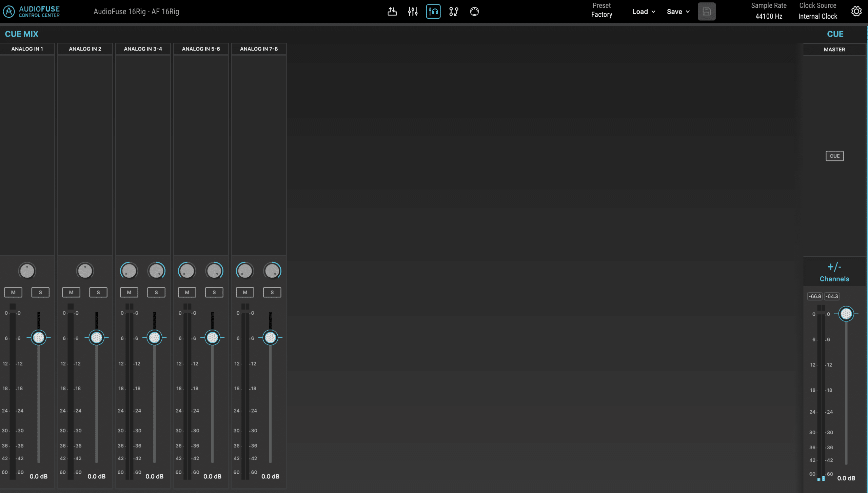868x493 pixels.
Task: Click the AudioFuse 16Rig device name
Action: [136, 12]
